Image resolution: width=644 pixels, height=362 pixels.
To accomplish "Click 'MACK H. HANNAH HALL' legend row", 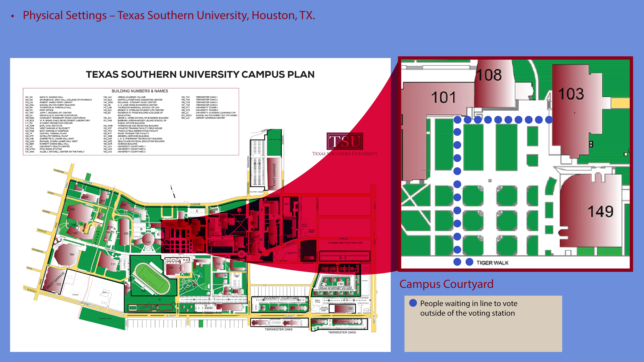I will coord(44,97).
